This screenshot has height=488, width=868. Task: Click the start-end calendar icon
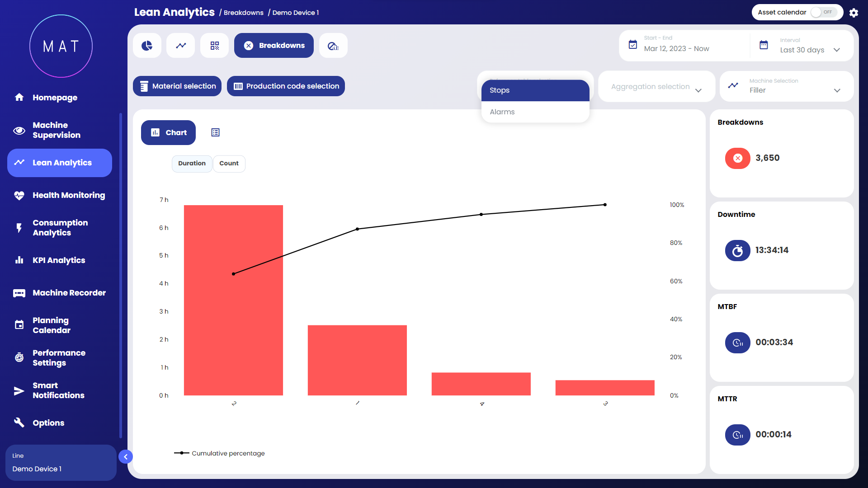(633, 45)
